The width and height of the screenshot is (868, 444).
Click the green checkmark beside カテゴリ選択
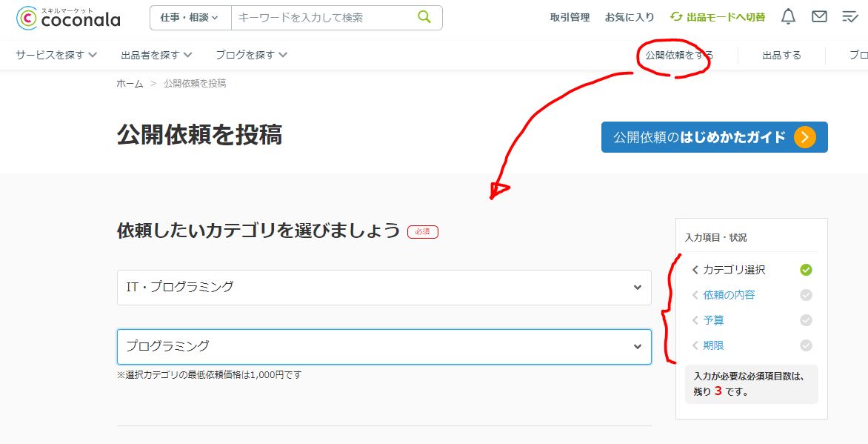[806, 270]
